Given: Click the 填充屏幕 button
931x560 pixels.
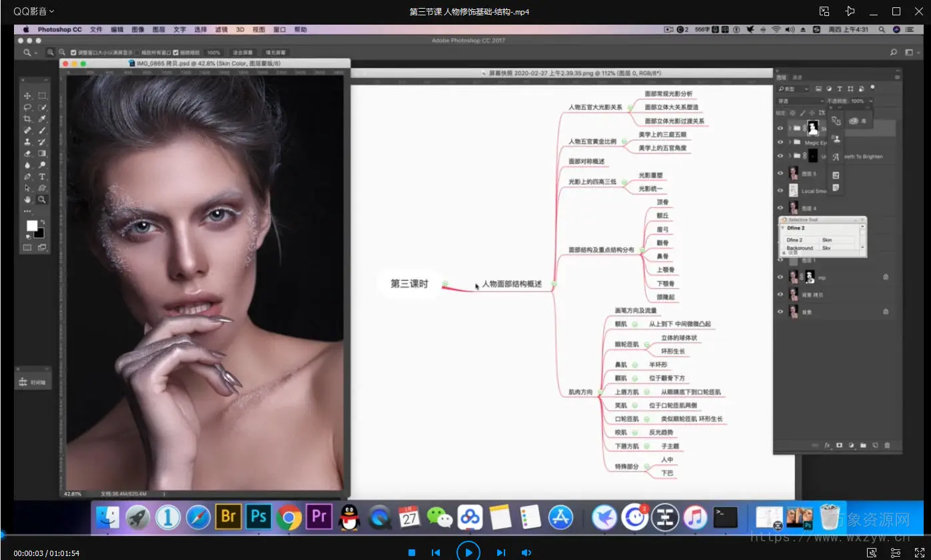Looking at the screenshot, I should tap(275, 52).
